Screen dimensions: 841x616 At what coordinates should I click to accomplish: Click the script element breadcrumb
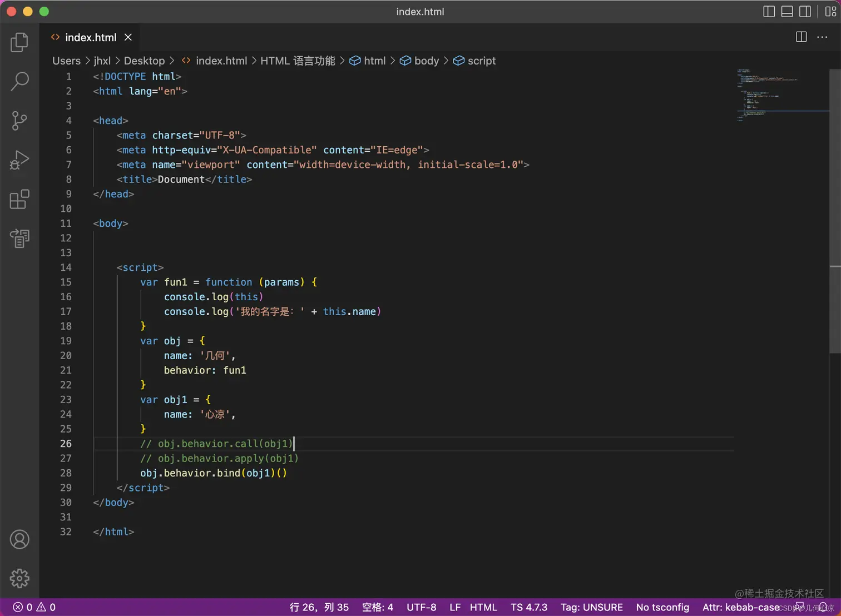point(474,61)
